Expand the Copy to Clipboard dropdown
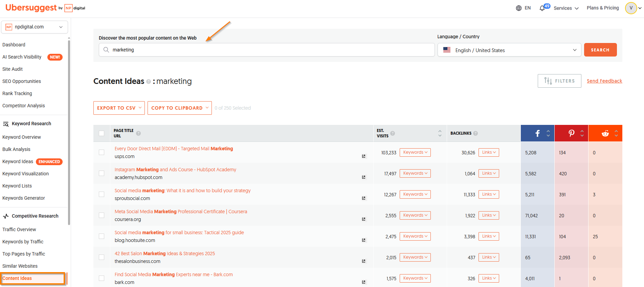Screen dimensions: 644x287 coord(180,108)
